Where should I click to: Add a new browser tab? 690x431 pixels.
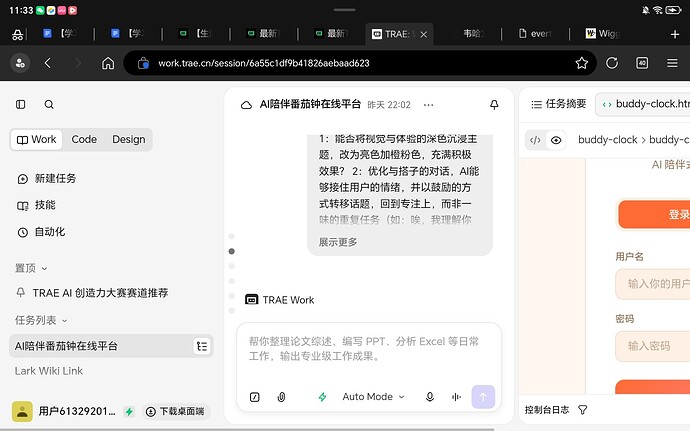(675, 34)
